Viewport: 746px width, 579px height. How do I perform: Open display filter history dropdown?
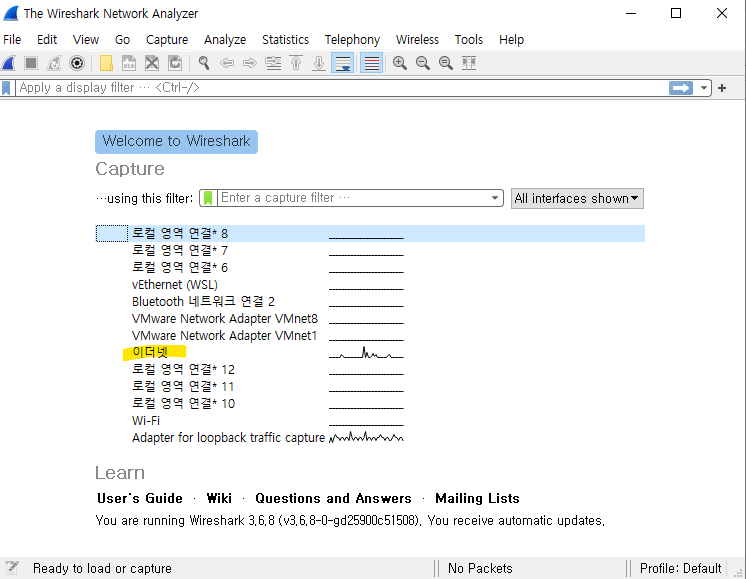pos(703,88)
